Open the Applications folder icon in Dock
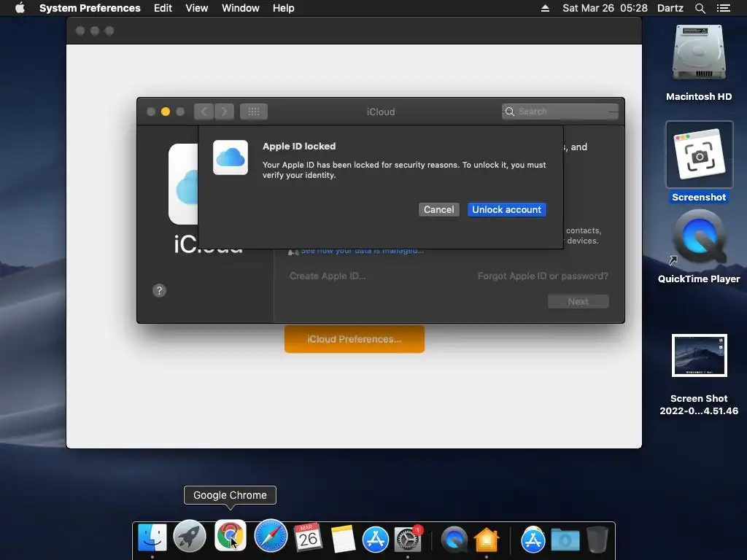The height and width of the screenshot is (560, 747). (533, 540)
